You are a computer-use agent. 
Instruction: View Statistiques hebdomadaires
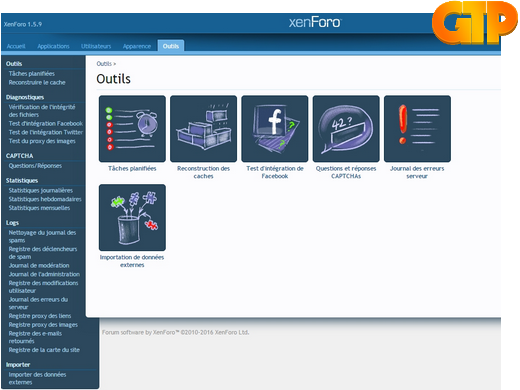click(45, 199)
